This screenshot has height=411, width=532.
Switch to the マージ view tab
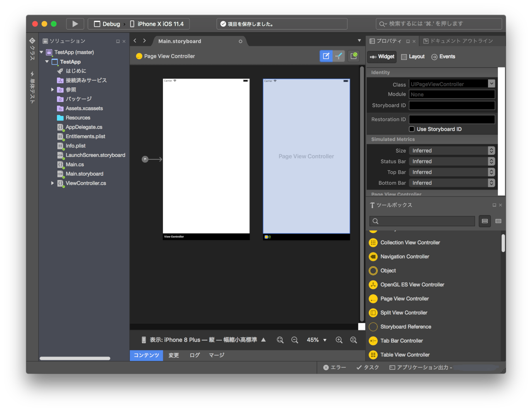click(x=217, y=355)
